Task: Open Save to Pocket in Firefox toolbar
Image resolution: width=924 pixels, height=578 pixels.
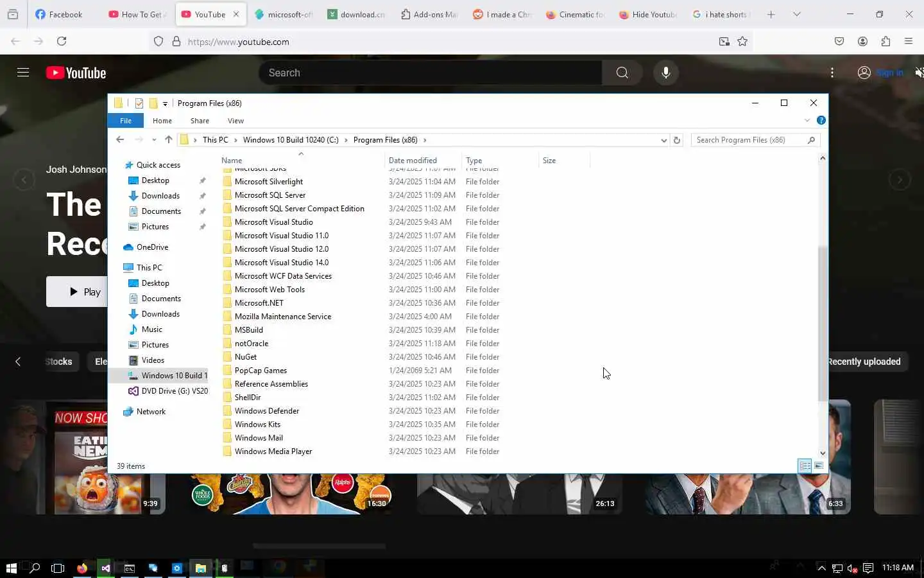Action: [839, 41]
